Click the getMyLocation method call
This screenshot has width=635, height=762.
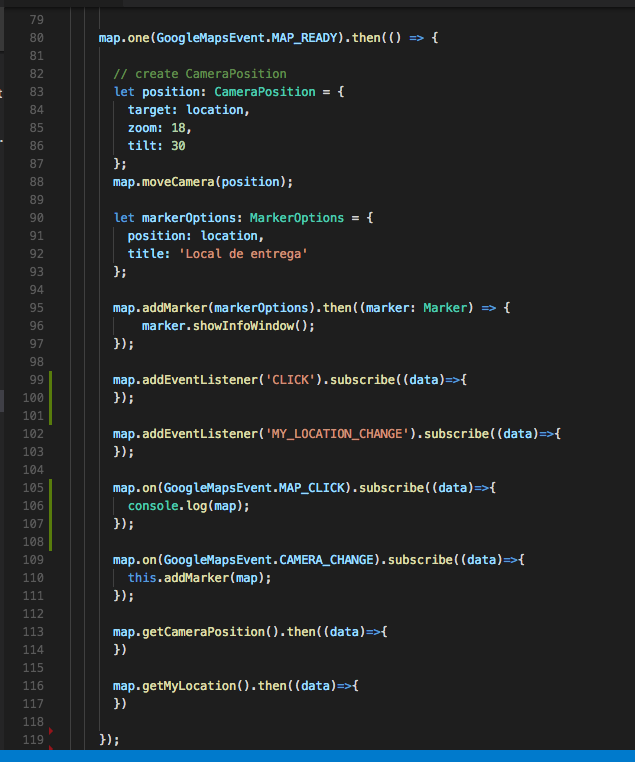[189, 686]
